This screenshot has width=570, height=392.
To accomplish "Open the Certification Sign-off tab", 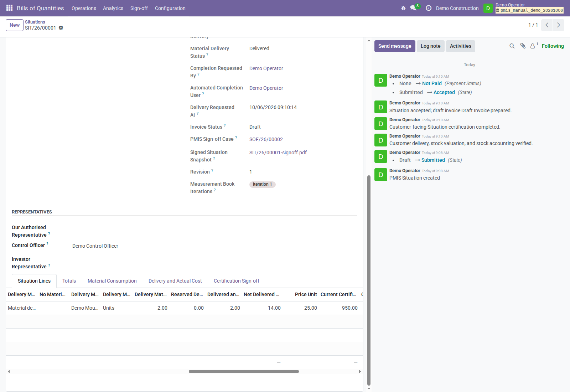I will pyautogui.click(x=237, y=281).
